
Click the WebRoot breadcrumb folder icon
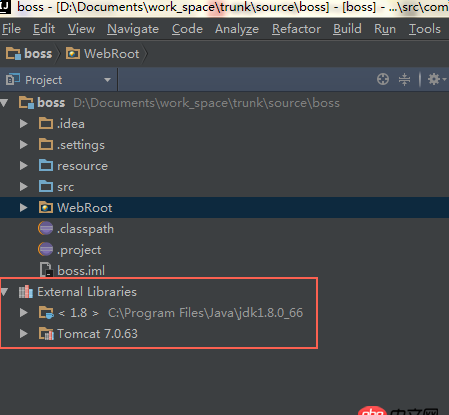[73, 53]
